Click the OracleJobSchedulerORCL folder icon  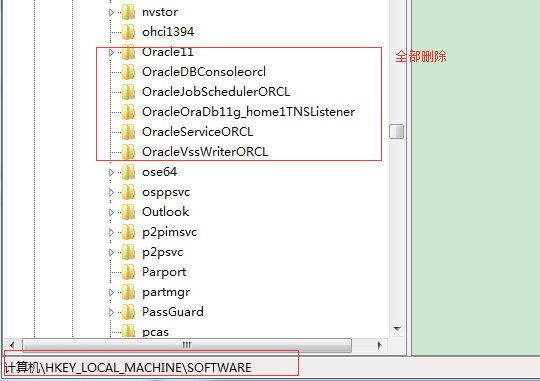tap(128, 92)
